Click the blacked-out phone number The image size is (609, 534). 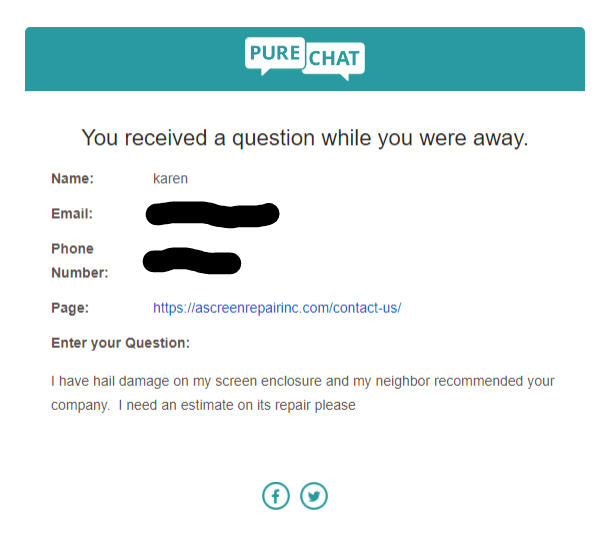point(192,262)
